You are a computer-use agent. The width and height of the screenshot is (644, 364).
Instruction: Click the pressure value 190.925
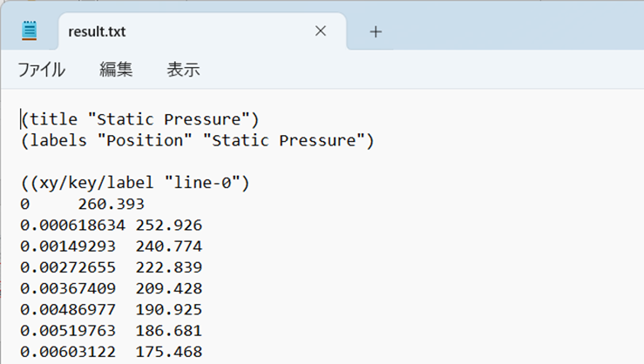tap(169, 309)
